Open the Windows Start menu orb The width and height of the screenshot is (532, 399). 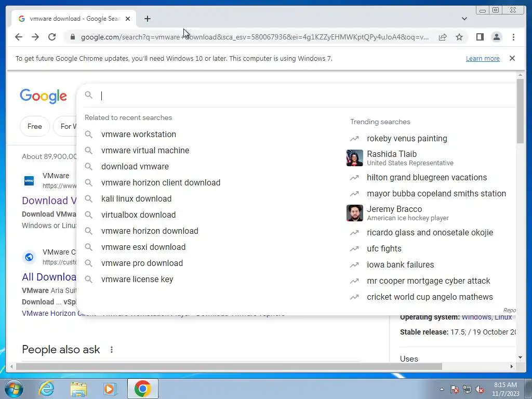[14, 389]
